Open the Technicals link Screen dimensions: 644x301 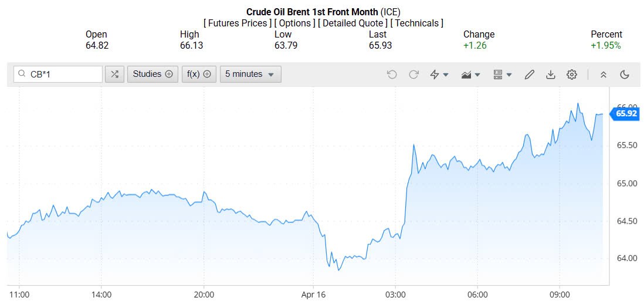(416, 23)
